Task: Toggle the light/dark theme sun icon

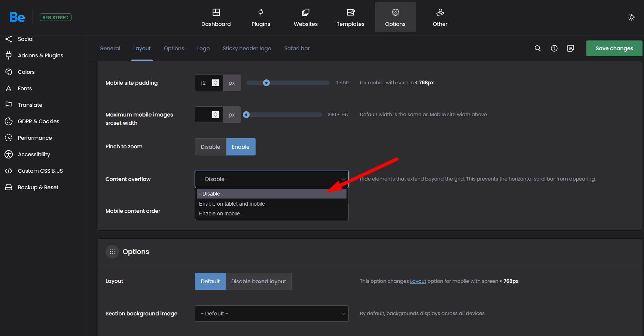Action: coord(632,17)
